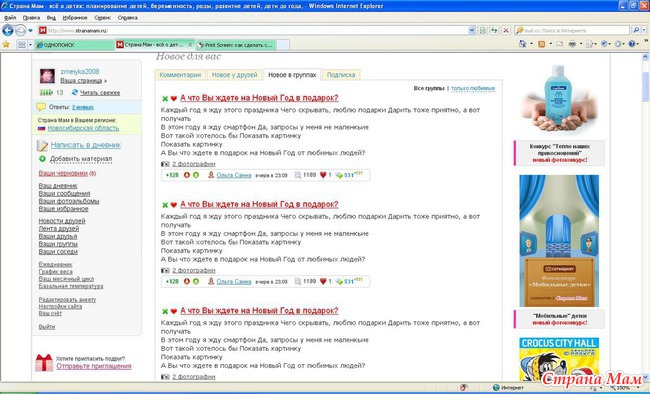
Task: Open the search provider dropdown arrow
Action: [x=644, y=30]
